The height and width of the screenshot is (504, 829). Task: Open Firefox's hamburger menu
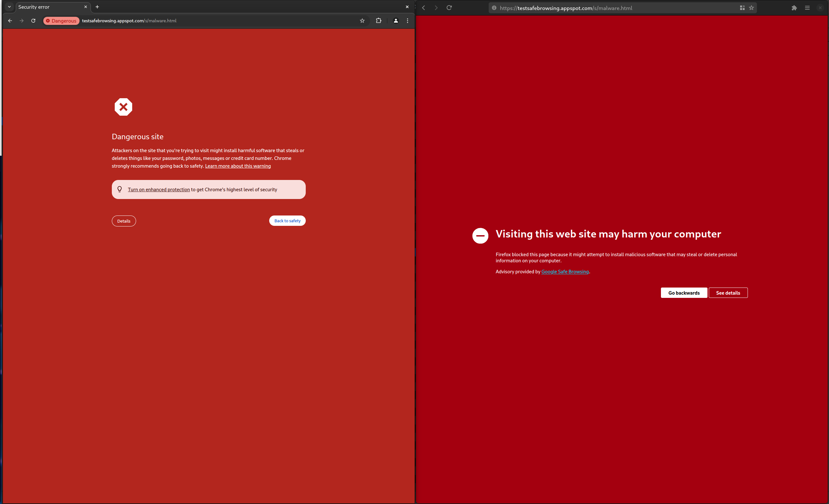click(x=807, y=8)
